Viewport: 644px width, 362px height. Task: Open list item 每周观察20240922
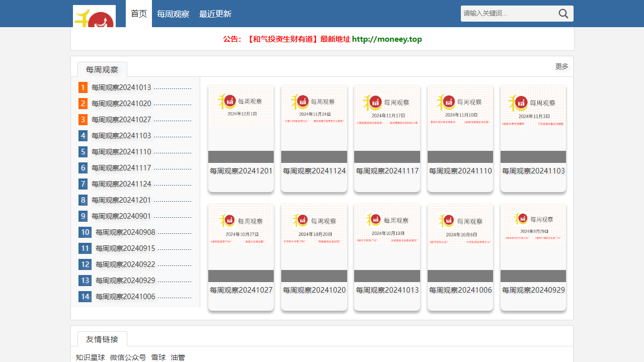pyautogui.click(x=125, y=264)
